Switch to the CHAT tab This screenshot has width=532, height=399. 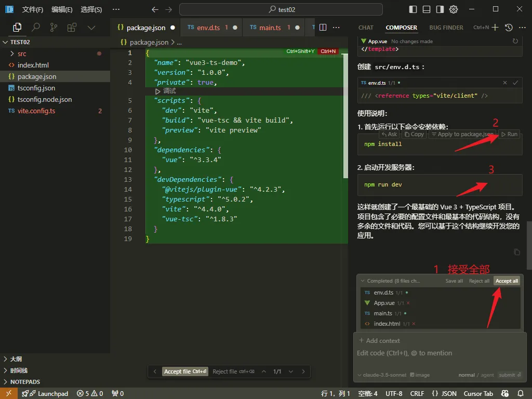366,28
